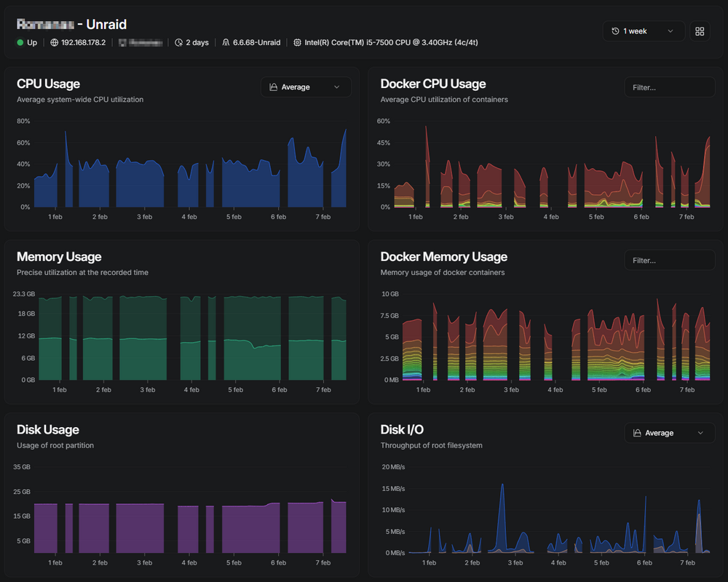Click the globe icon beside IP address

point(55,43)
